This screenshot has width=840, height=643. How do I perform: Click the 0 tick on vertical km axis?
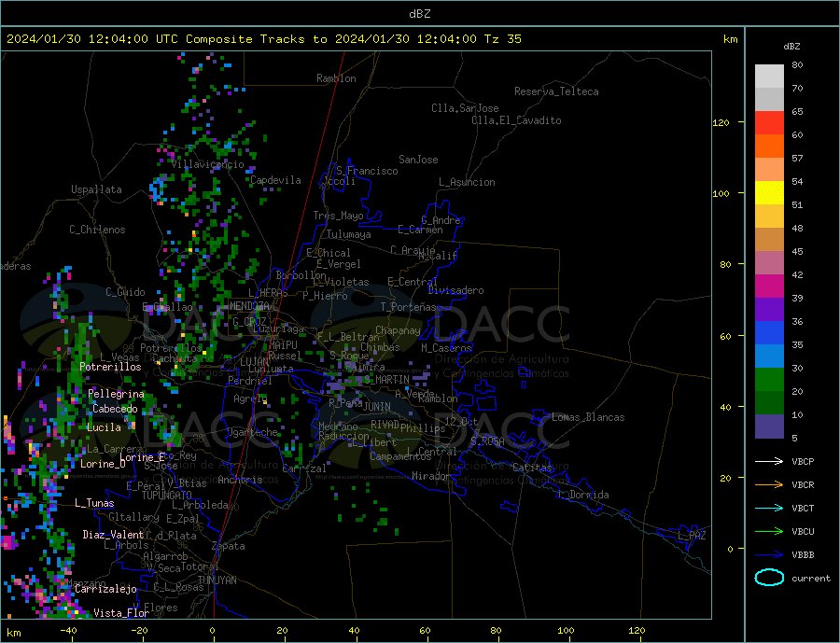point(730,550)
